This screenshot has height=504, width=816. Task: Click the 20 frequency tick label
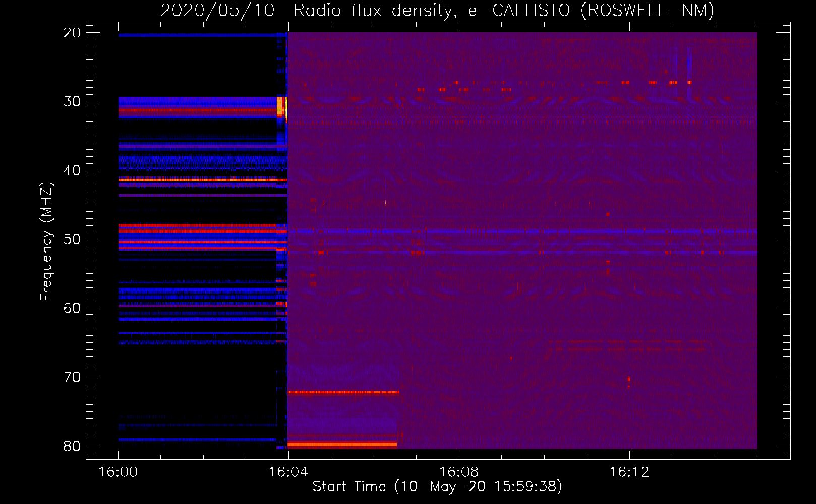click(72, 33)
